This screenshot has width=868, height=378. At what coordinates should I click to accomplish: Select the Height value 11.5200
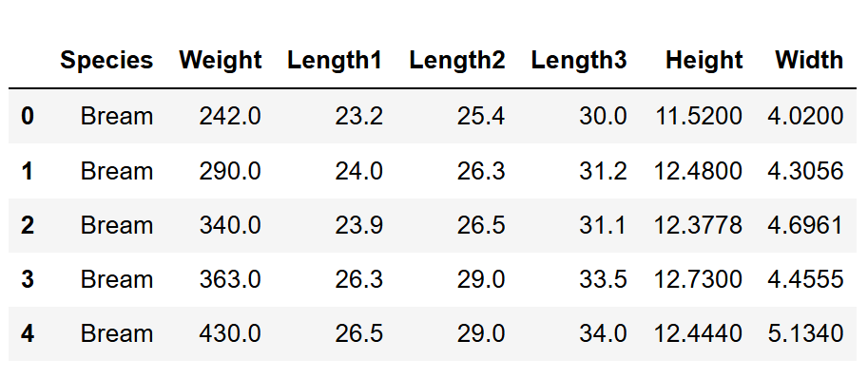click(698, 117)
